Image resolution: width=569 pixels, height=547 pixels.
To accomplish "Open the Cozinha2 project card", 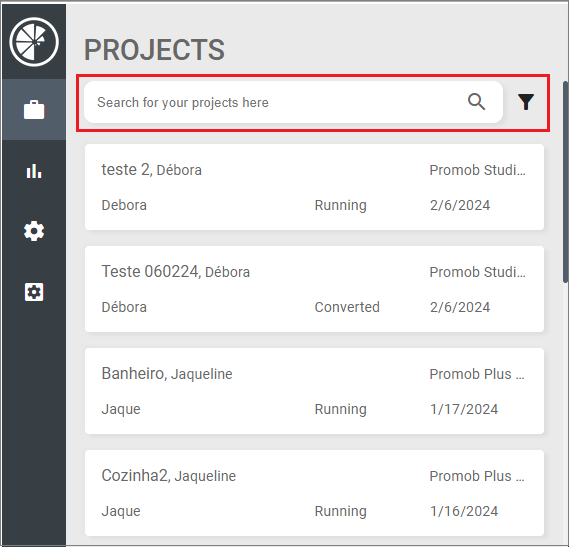I will 314,493.
